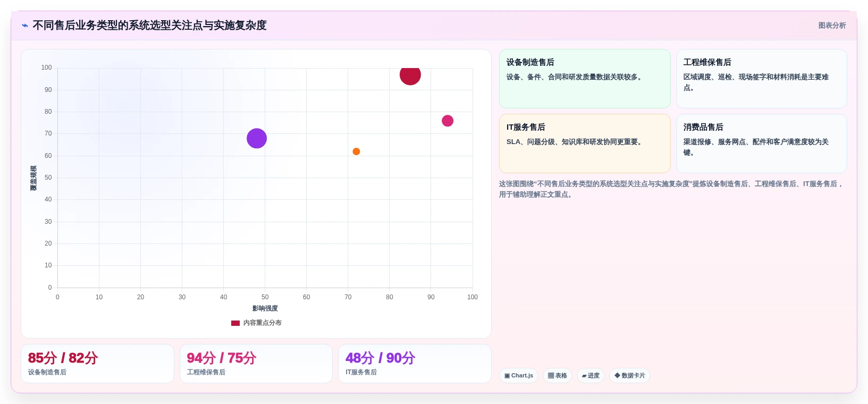Click the text about 设备、备件、合同
The height and width of the screenshot is (404, 868).
[x=576, y=77]
